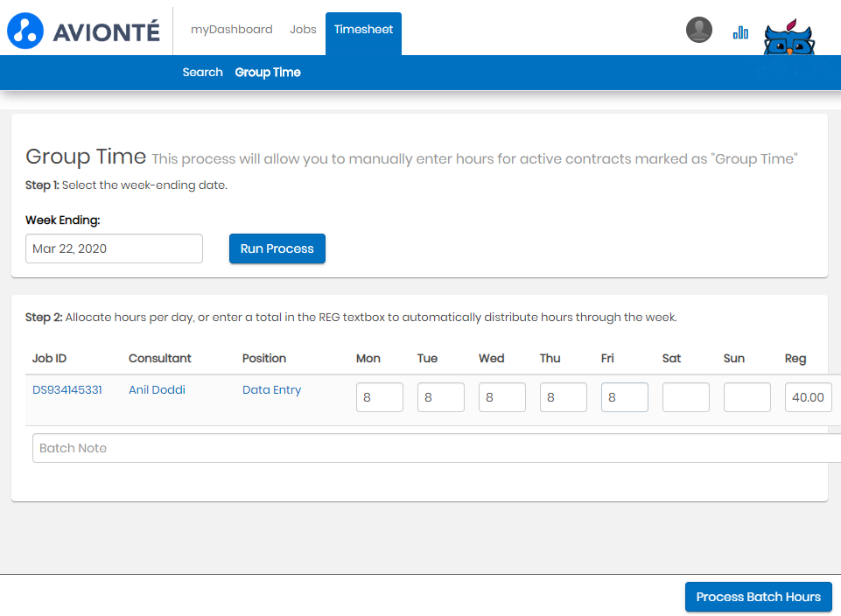Click the Mon hours field
This screenshot has width=841, height=616.
point(380,397)
